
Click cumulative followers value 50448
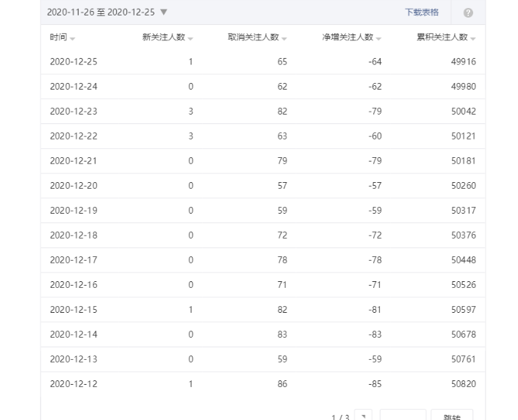pyautogui.click(x=464, y=260)
